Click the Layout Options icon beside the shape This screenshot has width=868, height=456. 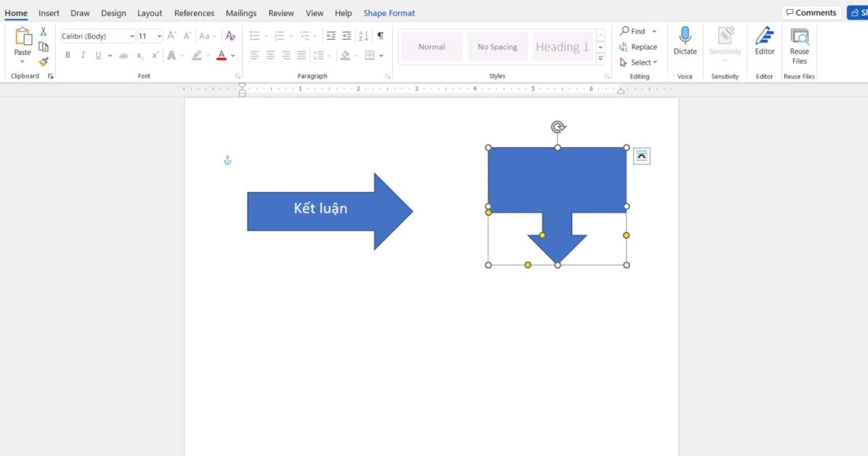point(642,156)
